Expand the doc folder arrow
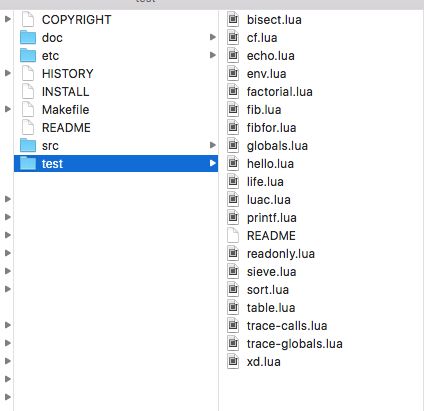The width and height of the screenshot is (424, 411). click(213, 37)
